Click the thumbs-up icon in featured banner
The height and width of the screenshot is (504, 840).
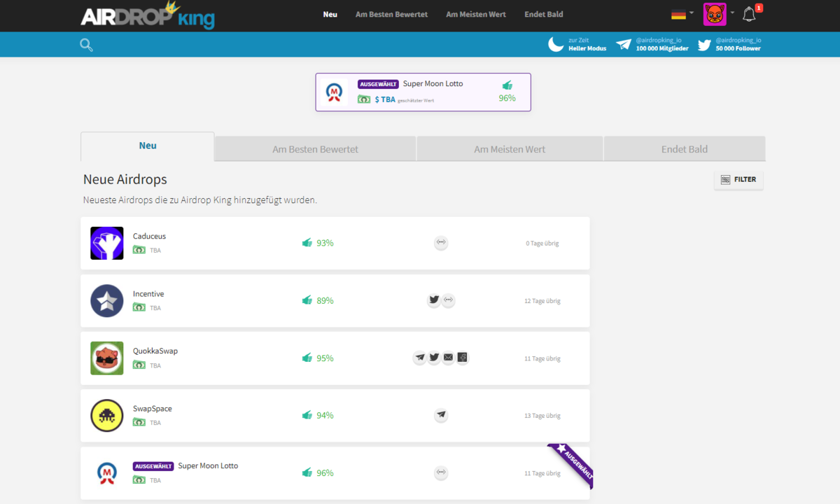[x=507, y=85]
